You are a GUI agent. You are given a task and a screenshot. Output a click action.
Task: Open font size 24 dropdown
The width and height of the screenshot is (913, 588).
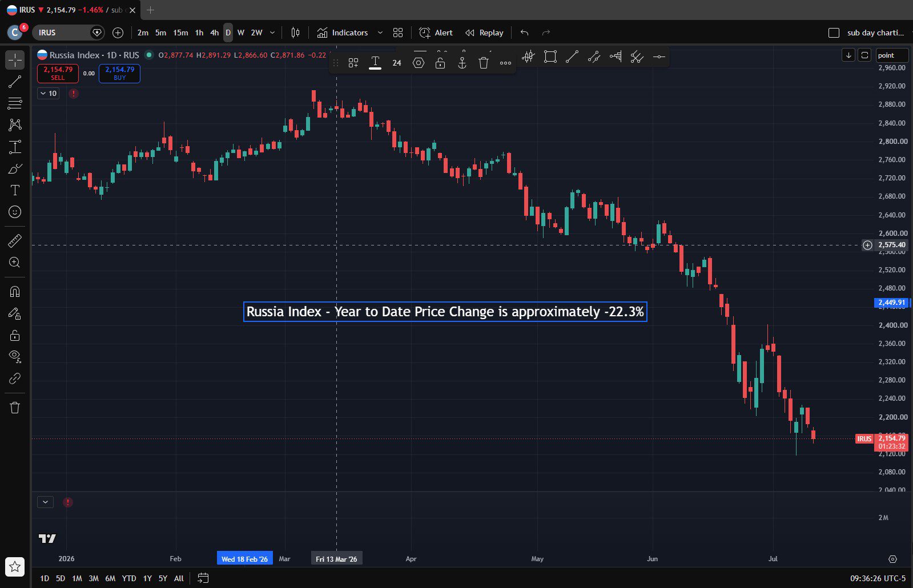coord(397,63)
